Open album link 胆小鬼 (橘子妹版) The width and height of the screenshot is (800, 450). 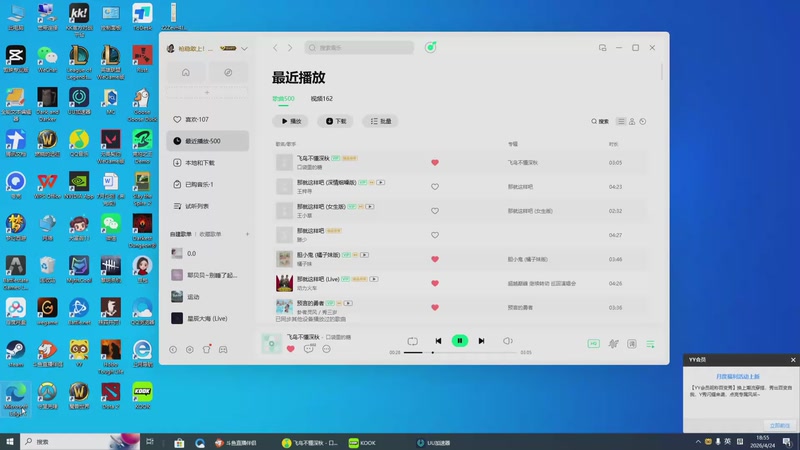pyautogui.click(x=528, y=259)
